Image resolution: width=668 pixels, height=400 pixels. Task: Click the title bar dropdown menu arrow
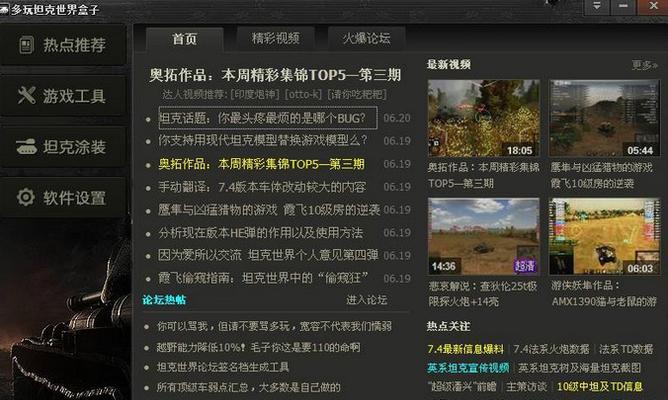[596, 7]
